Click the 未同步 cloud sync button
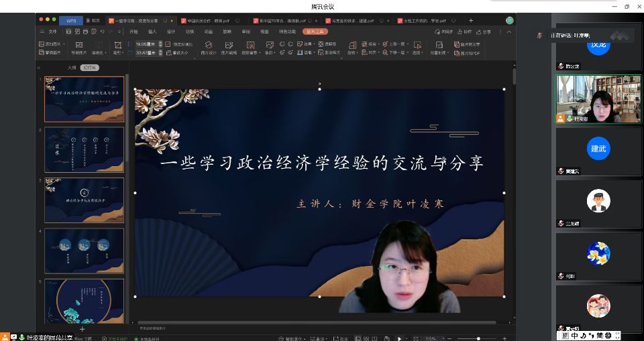Viewport: 644px width, 341px height. (443, 31)
